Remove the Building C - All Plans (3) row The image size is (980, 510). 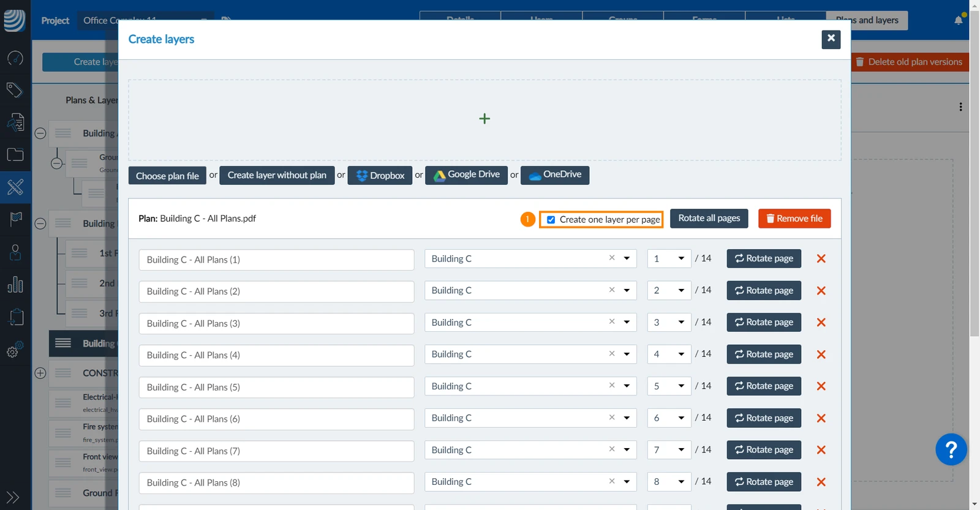[x=821, y=323]
